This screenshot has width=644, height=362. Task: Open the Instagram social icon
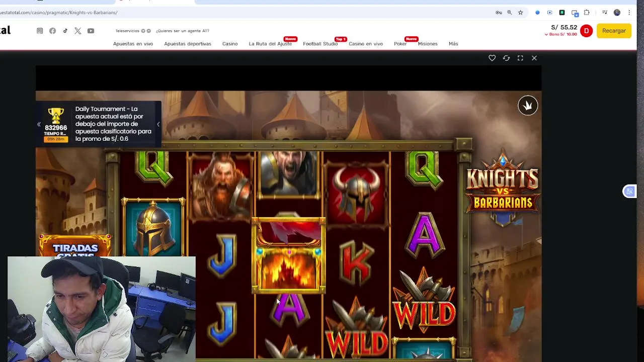40,31
